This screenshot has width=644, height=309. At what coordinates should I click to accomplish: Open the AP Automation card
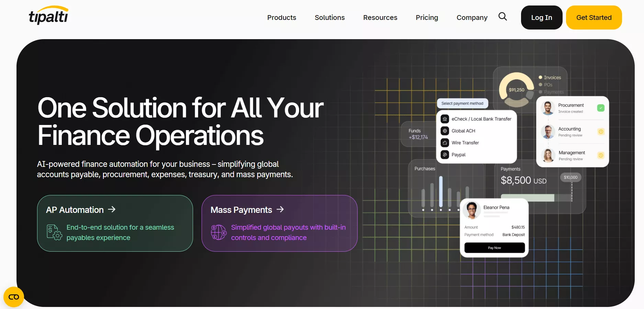pos(115,224)
